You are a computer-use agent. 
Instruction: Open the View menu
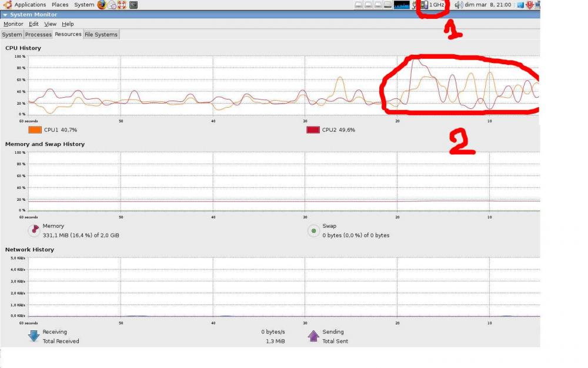[x=51, y=24]
